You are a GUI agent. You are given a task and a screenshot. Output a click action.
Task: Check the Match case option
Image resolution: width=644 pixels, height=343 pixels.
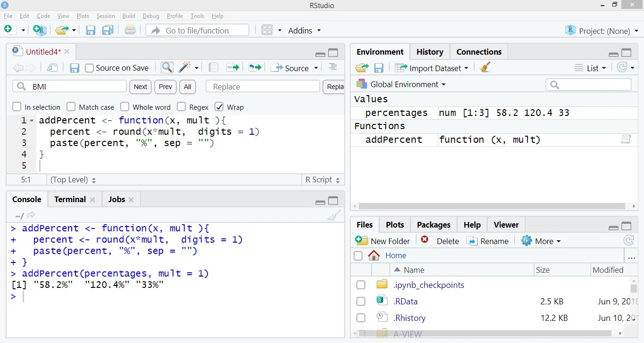(71, 106)
